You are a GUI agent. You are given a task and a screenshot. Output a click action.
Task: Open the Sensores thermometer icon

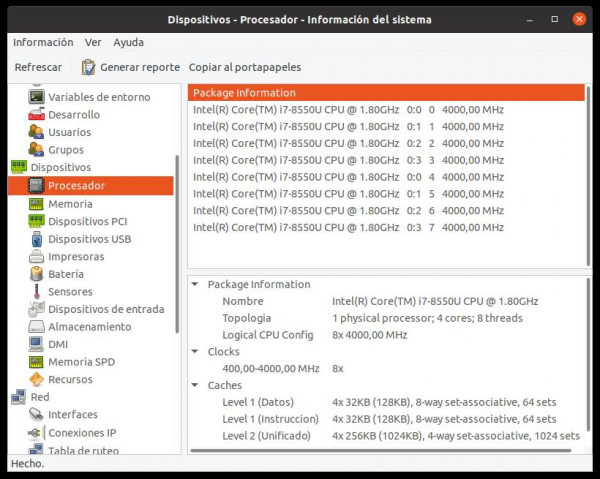37,292
